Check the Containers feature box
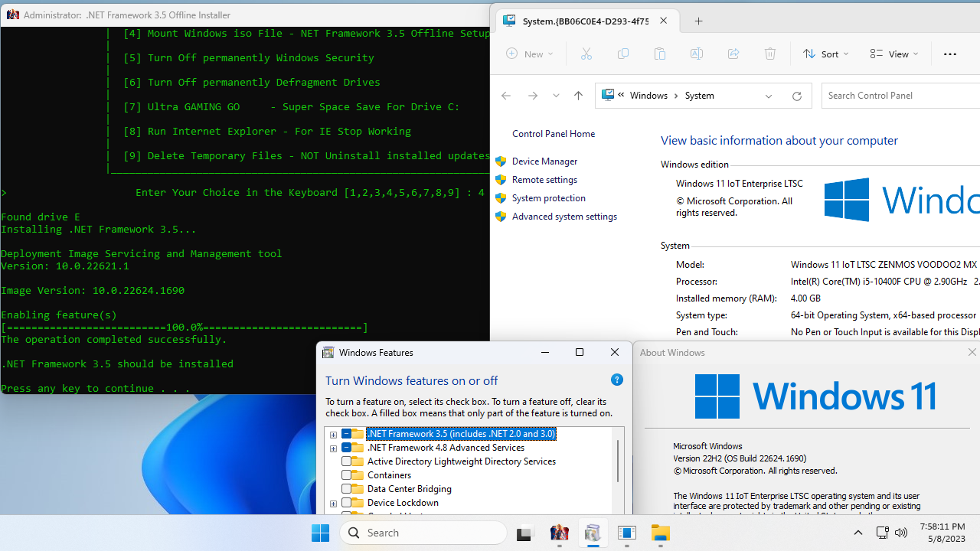 click(346, 475)
